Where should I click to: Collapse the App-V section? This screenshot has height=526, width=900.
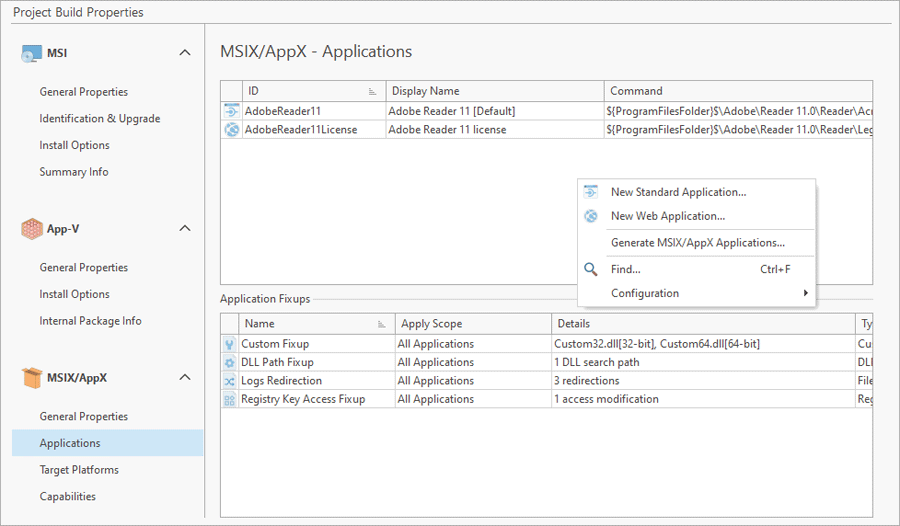coord(185,229)
